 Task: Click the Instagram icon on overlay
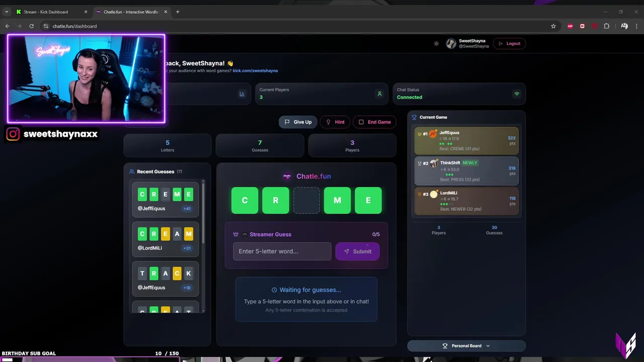pos(13,134)
